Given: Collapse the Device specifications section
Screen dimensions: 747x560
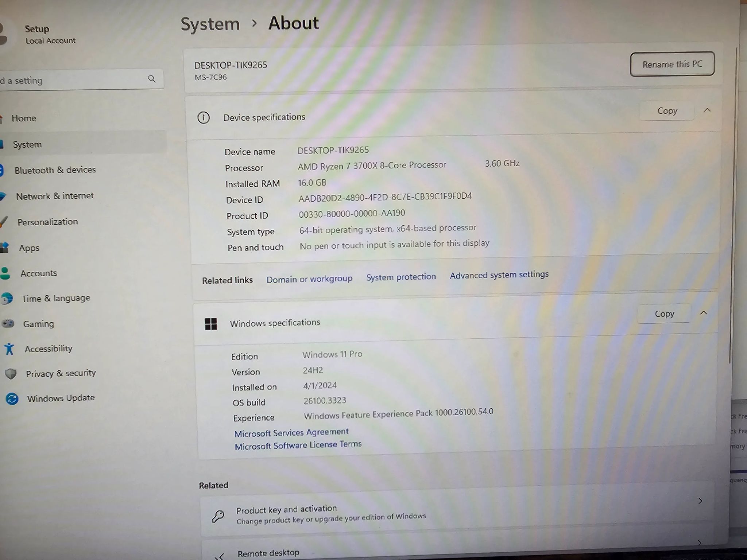Looking at the screenshot, I should coord(707,110).
